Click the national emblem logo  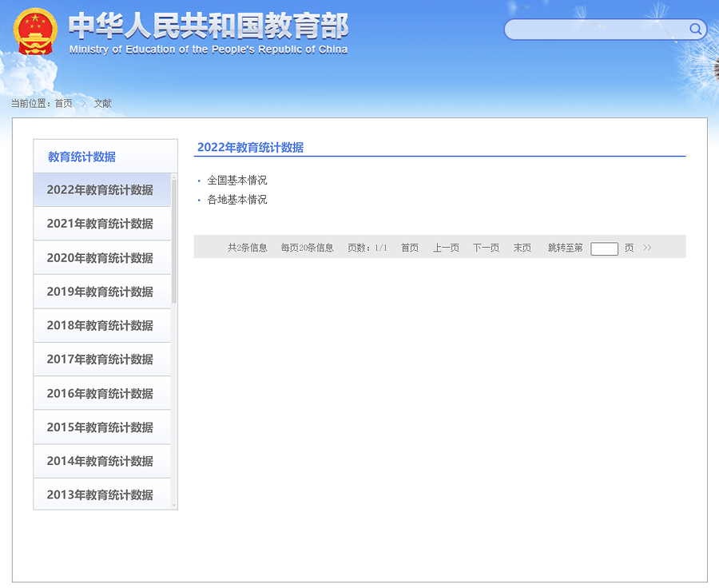[x=35, y=31]
